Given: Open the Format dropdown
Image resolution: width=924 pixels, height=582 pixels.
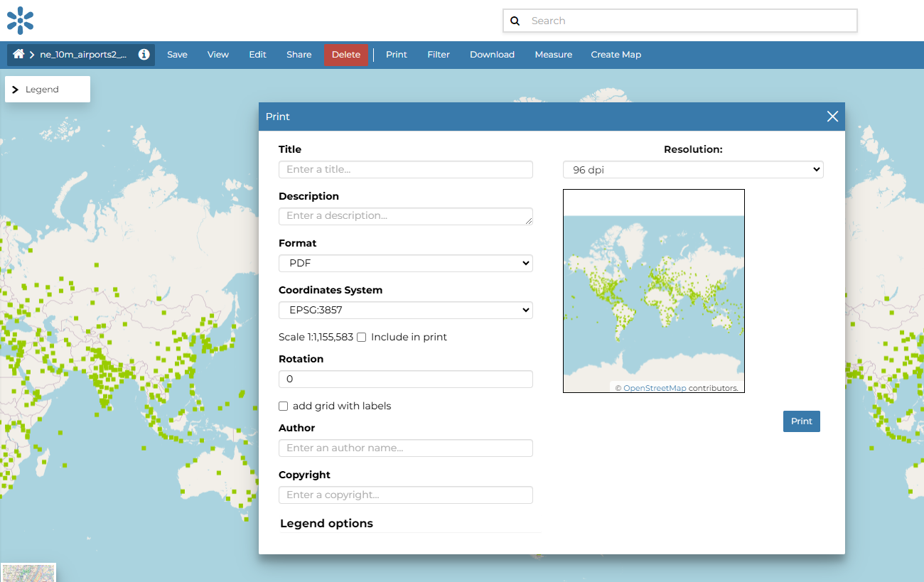Looking at the screenshot, I should click(x=405, y=264).
